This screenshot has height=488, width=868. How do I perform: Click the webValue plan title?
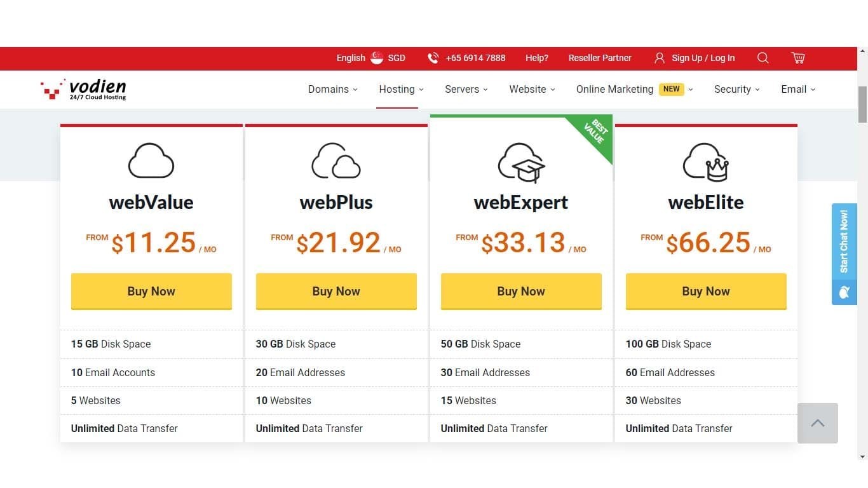pyautogui.click(x=151, y=203)
